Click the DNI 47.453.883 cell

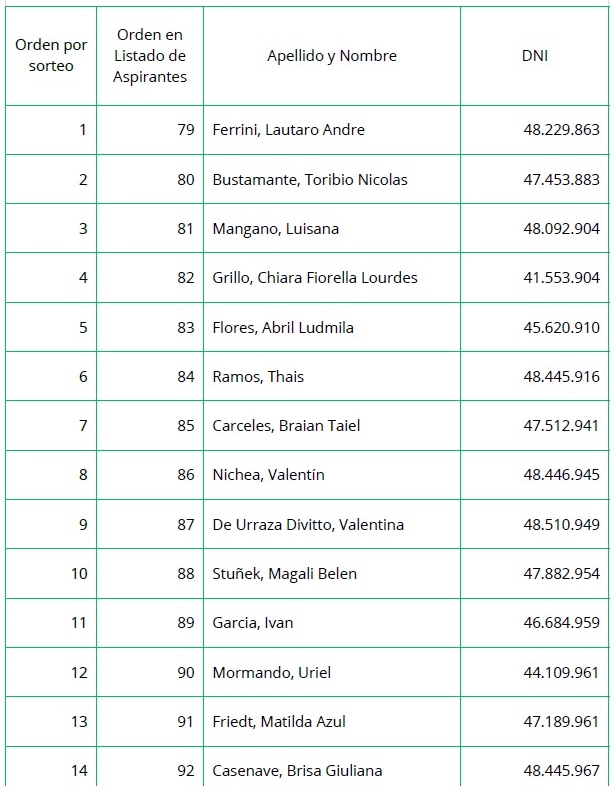[x=560, y=180]
